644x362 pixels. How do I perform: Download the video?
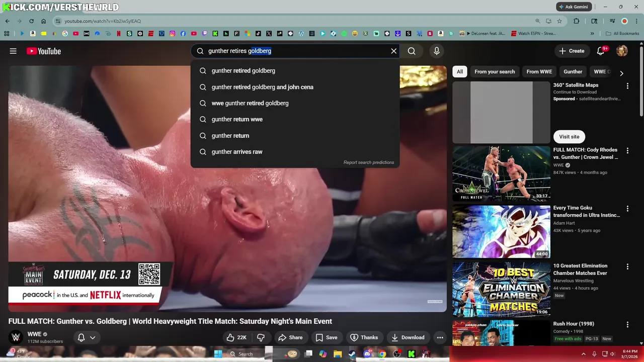[408, 337]
